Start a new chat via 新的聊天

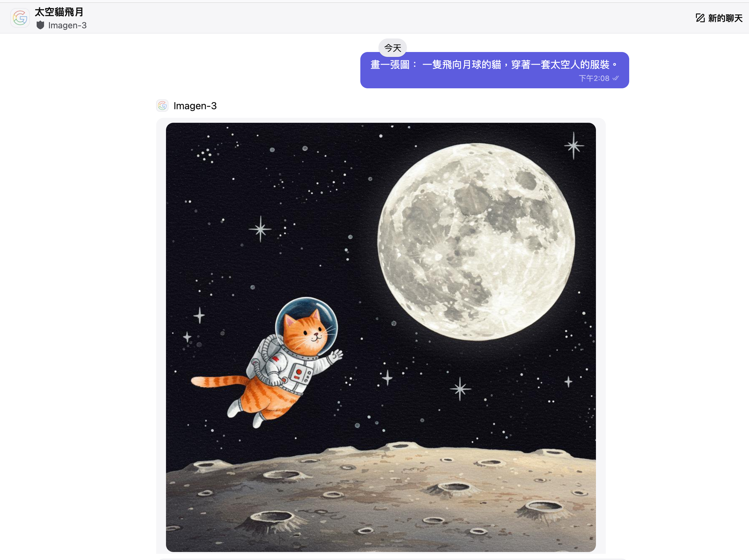[725, 18]
